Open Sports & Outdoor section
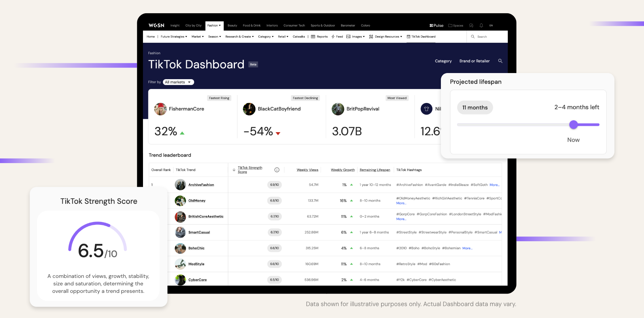Screen dimensions: 644x318 [x=323, y=25]
